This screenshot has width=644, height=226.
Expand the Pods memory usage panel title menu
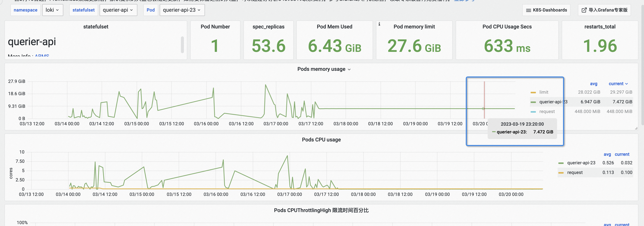[x=349, y=69]
